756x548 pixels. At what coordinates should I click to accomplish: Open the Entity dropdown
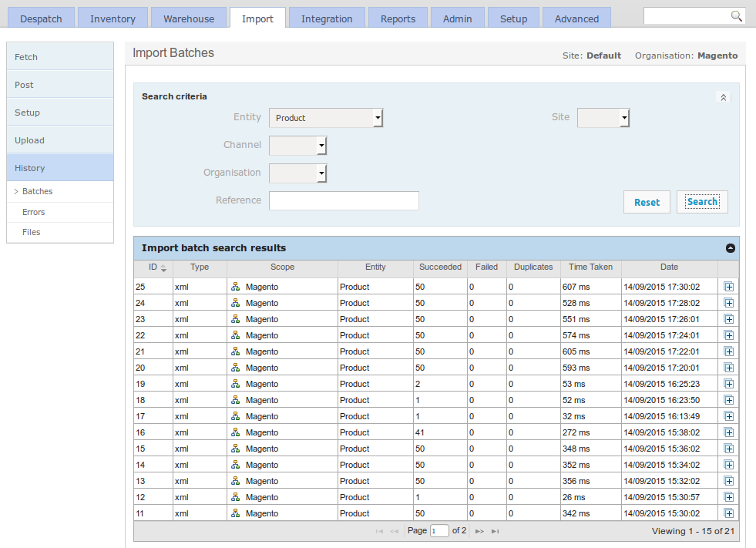pyautogui.click(x=377, y=117)
